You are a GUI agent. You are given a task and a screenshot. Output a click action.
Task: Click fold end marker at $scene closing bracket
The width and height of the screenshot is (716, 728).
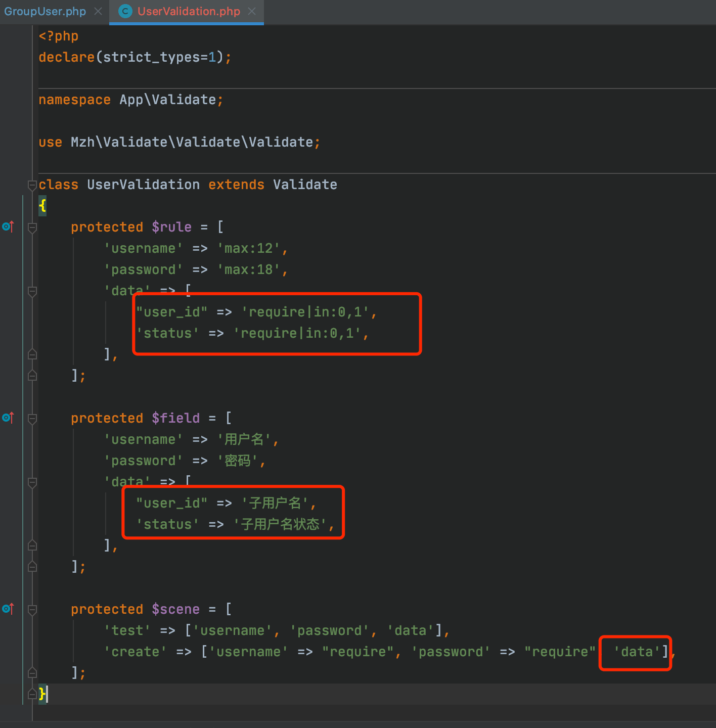[32, 672]
